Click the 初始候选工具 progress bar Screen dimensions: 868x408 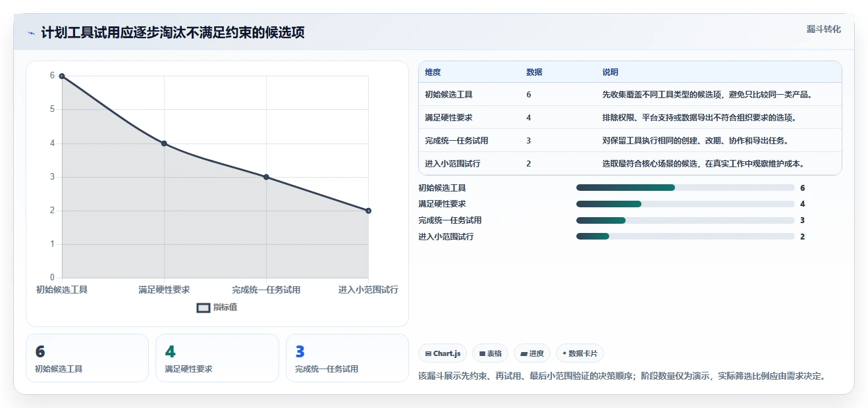686,188
